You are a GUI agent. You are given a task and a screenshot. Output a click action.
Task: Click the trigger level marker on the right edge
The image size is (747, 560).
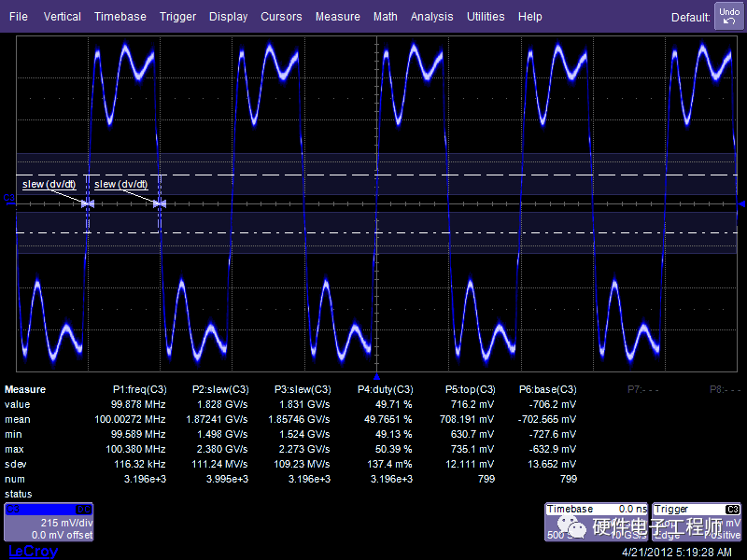coord(740,203)
